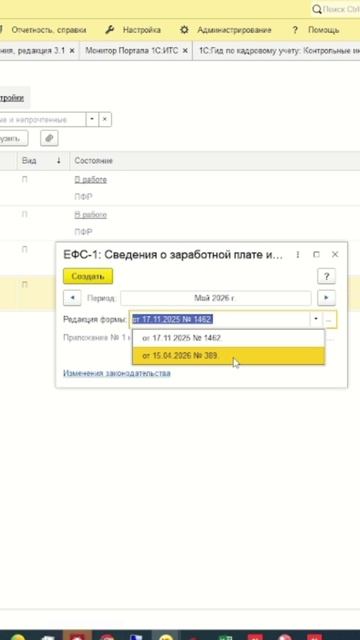Close the редакция 3.1 tab

(x=72, y=51)
